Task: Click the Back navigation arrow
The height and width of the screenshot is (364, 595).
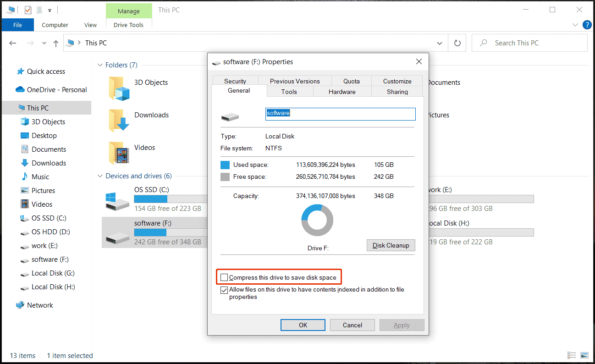Action: click(x=12, y=43)
